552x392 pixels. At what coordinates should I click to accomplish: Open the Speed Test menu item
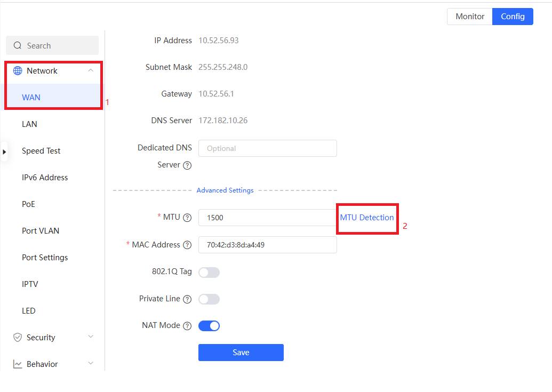41,151
